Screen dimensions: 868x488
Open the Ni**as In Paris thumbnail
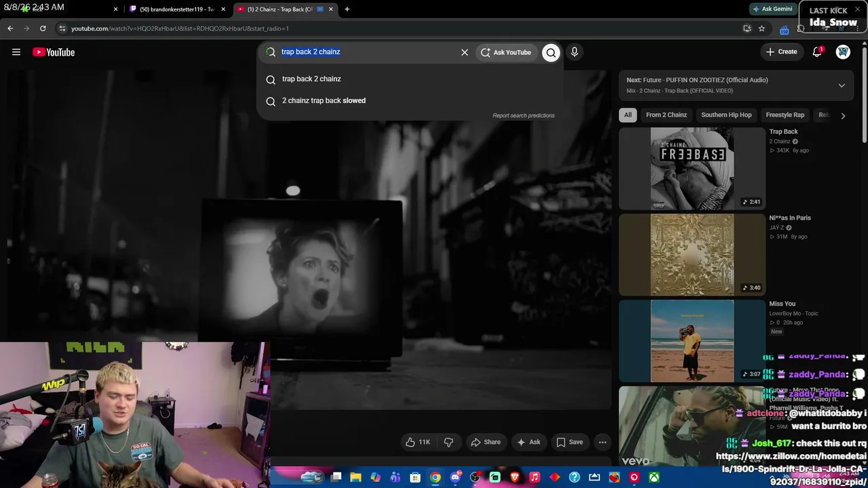click(x=692, y=255)
